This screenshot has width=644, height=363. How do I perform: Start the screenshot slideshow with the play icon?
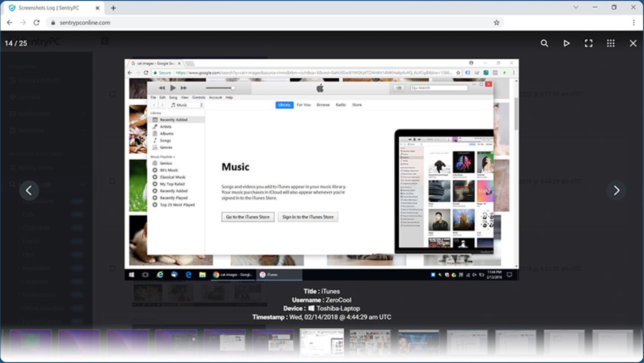pyautogui.click(x=567, y=43)
